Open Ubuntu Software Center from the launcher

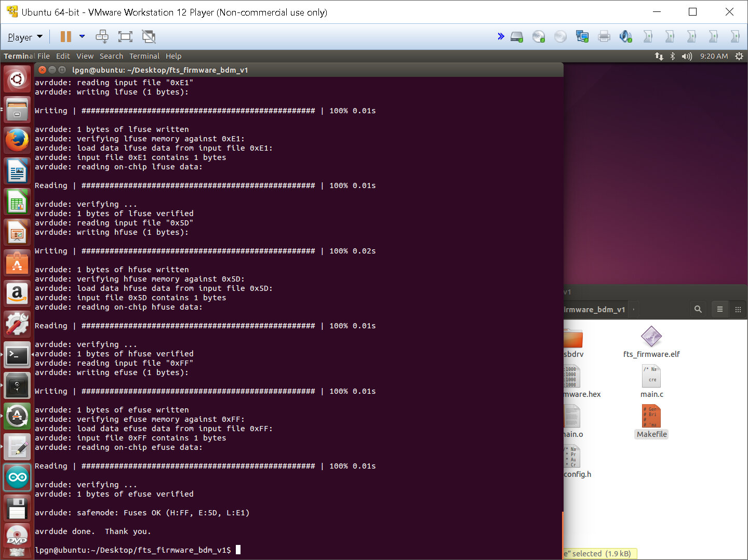(17, 263)
